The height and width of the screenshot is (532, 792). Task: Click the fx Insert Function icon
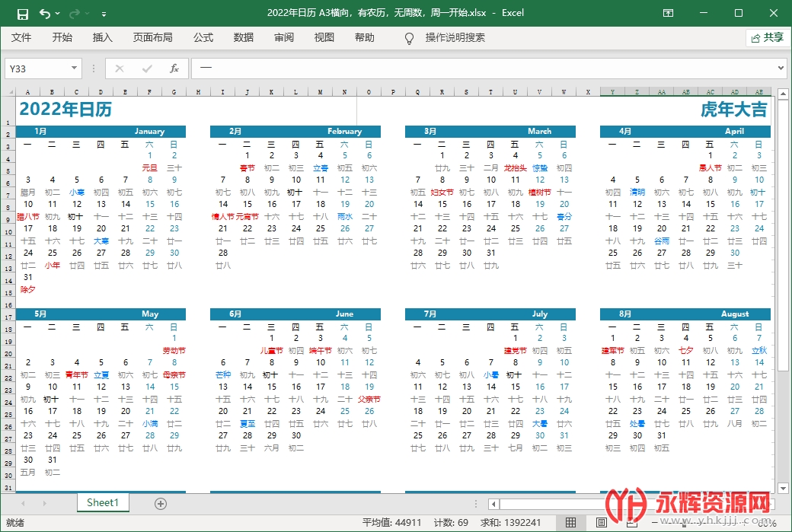[174, 68]
